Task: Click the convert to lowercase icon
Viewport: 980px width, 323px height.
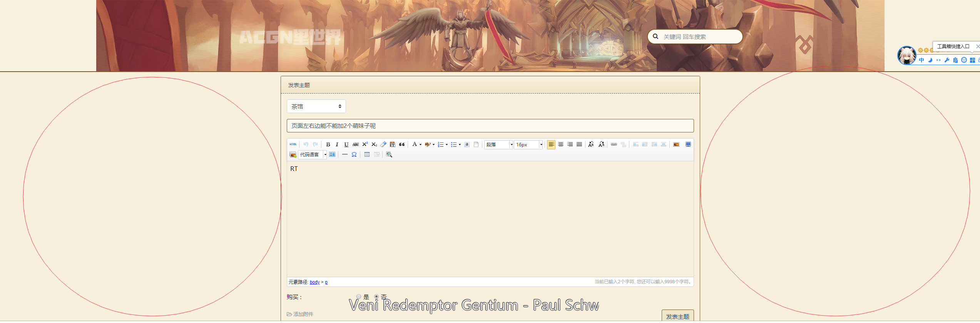Action: (601, 144)
